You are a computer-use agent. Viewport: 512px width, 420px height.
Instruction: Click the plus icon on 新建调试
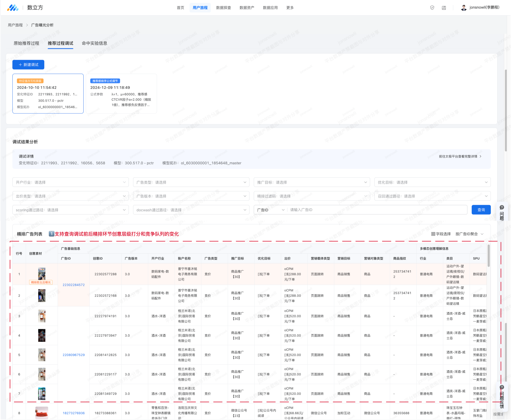click(x=20, y=65)
